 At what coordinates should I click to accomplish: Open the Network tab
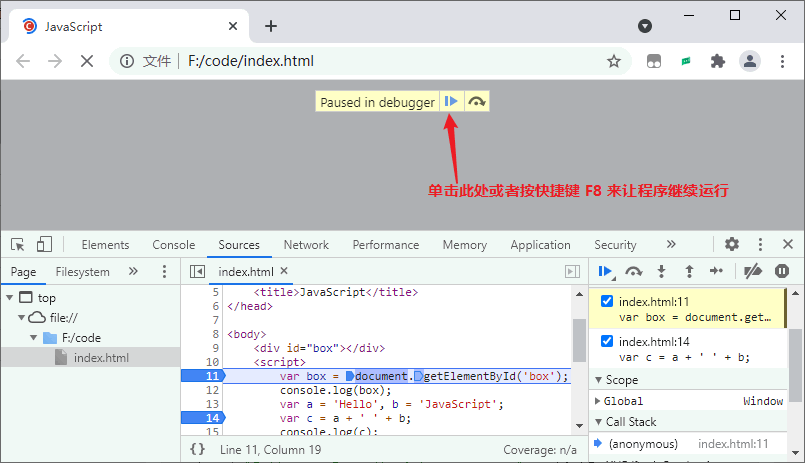click(306, 245)
